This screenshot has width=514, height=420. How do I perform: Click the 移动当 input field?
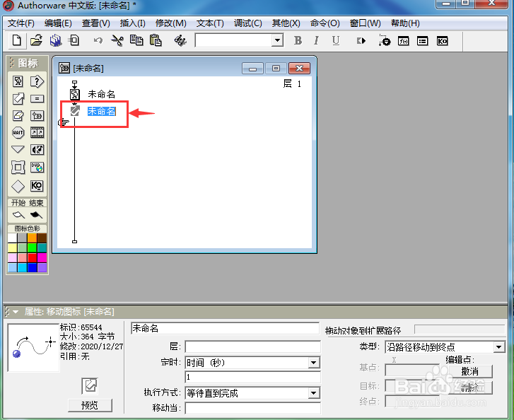click(x=252, y=408)
